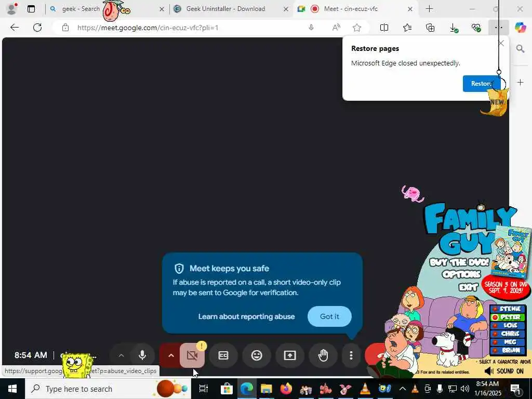Open the Edge Downloads panel

(x=453, y=28)
